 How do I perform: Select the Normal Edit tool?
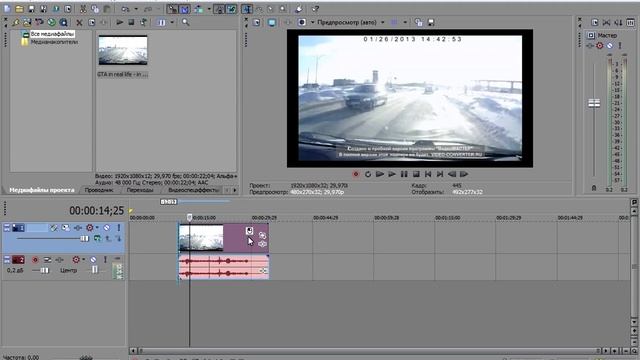coord(247,9)
